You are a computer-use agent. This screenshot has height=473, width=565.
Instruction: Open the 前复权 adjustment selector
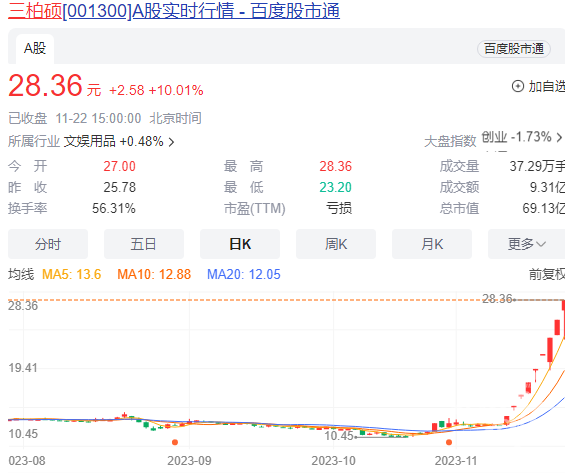[x=547, y=275]
